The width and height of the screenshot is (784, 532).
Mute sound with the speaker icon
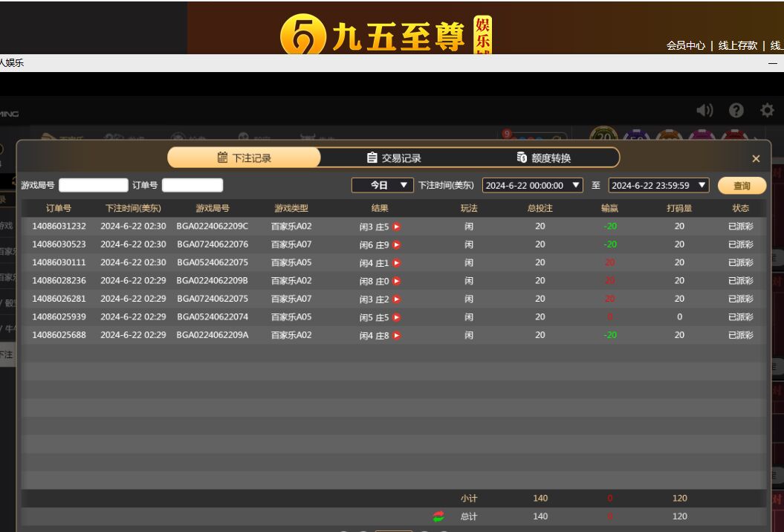tap(704, 111)
